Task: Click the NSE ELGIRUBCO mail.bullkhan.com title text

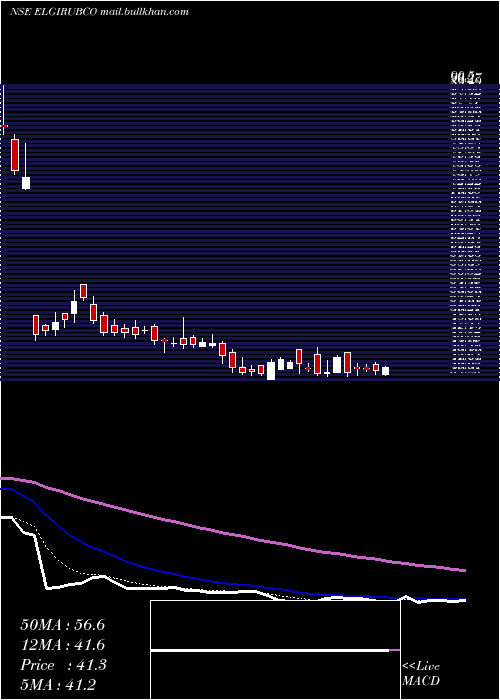Action: [x=99, y=12]
